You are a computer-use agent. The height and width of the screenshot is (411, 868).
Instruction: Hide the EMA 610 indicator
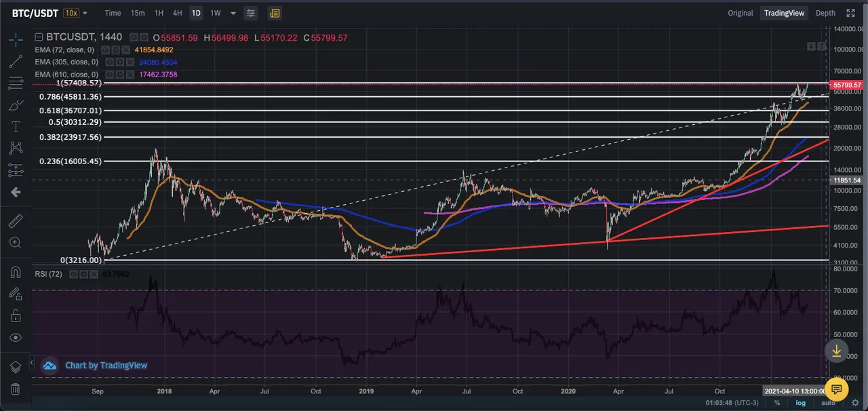click(x=110, y=75)
